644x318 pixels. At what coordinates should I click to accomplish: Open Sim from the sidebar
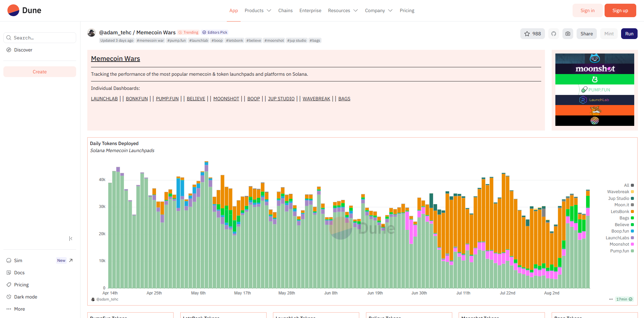pos(19,260)
